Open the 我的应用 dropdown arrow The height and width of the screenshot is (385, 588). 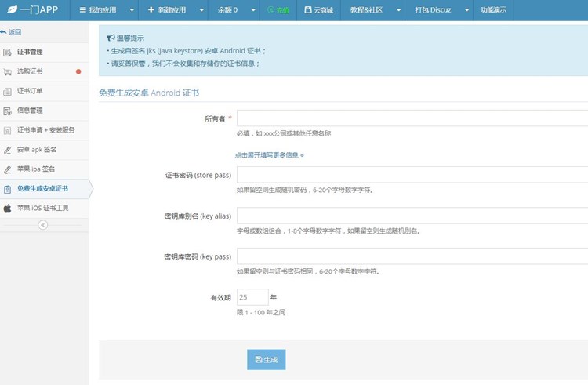pyautogui.click(x=131, y=10)
